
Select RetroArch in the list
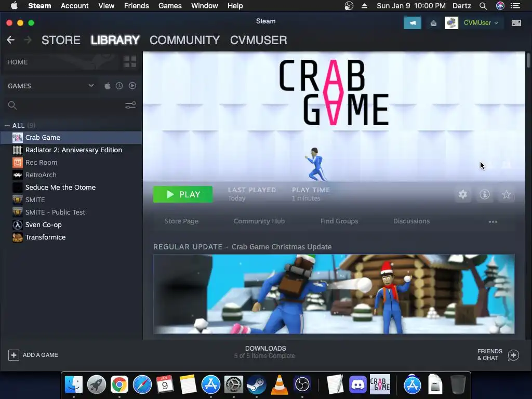coord(72,175)
